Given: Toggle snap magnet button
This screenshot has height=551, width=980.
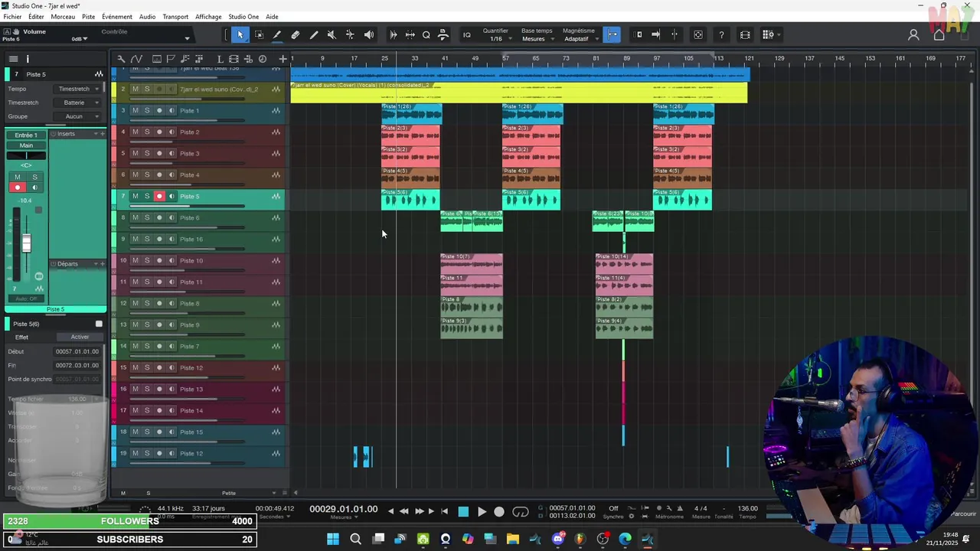Looking at the screenshot, I should 612,34.
